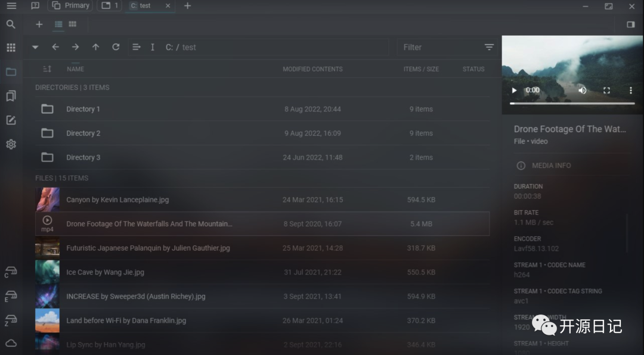Reload the current directory
Screen dimensions: 644x355
(116, 47)
